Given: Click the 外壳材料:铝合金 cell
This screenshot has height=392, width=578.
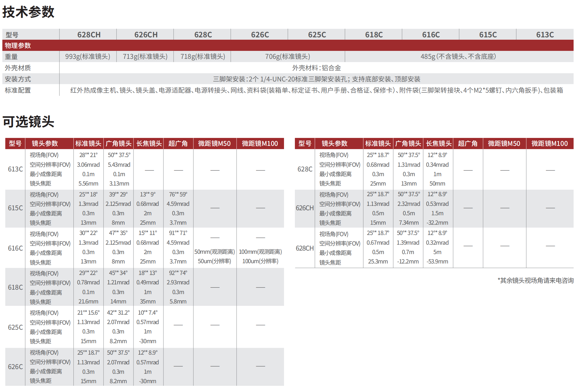Looking at the screenshot, I should (316, 68).
